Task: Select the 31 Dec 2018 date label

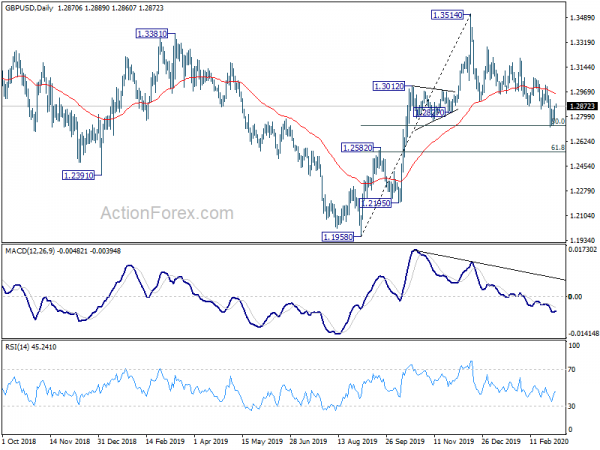Action: pos(117,441)
